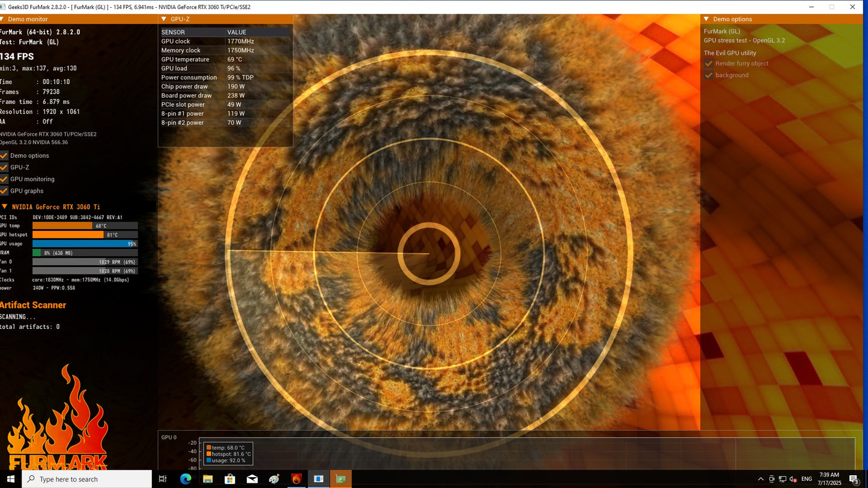Click the Artifact Scanner heading
Screen dimensions: 868x488
33,305
